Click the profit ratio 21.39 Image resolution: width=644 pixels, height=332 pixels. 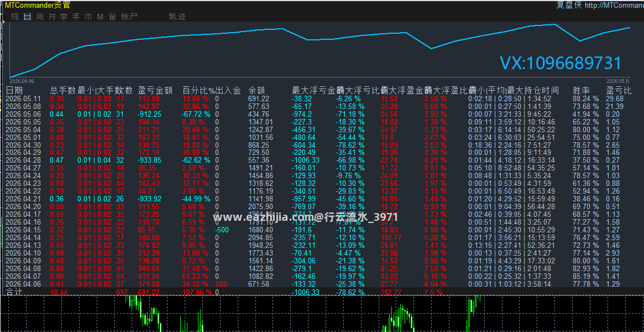click(x=615, y=106)
